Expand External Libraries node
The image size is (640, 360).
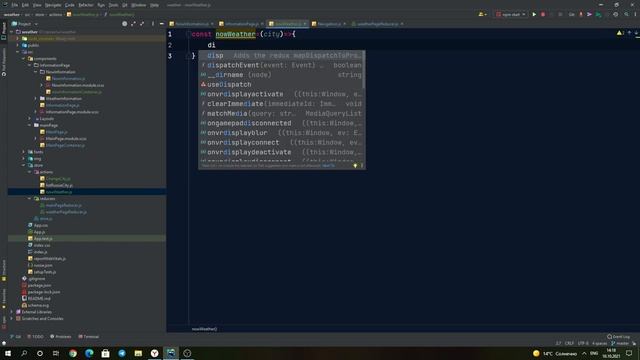click(x=12, y=312)
